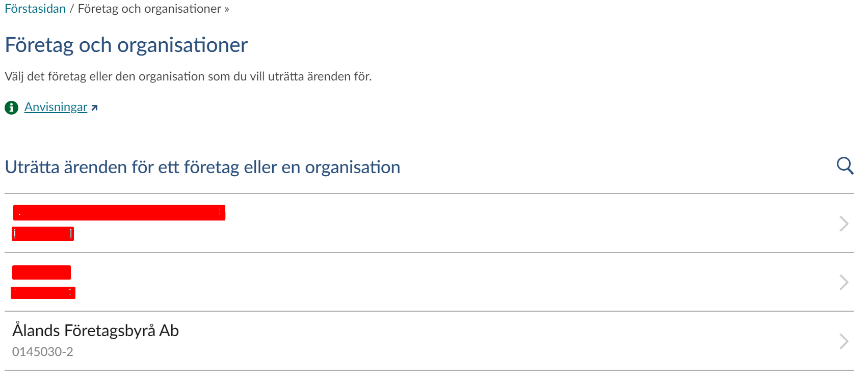Select Ålands Företagsbyrå Ab company name
Image resolution: width=868 pixels, height=385 pixels.
pyautogui.click(x=95, y=331)
